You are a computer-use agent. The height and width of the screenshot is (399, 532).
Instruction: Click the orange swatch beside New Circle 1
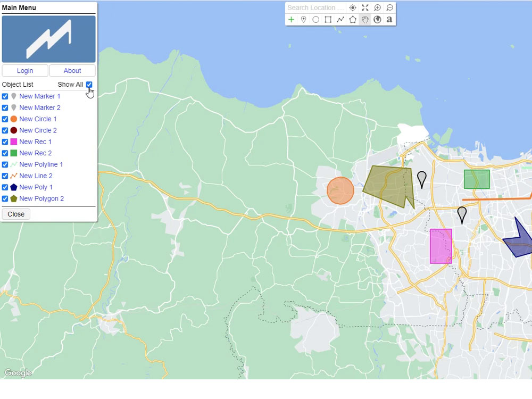14,119
